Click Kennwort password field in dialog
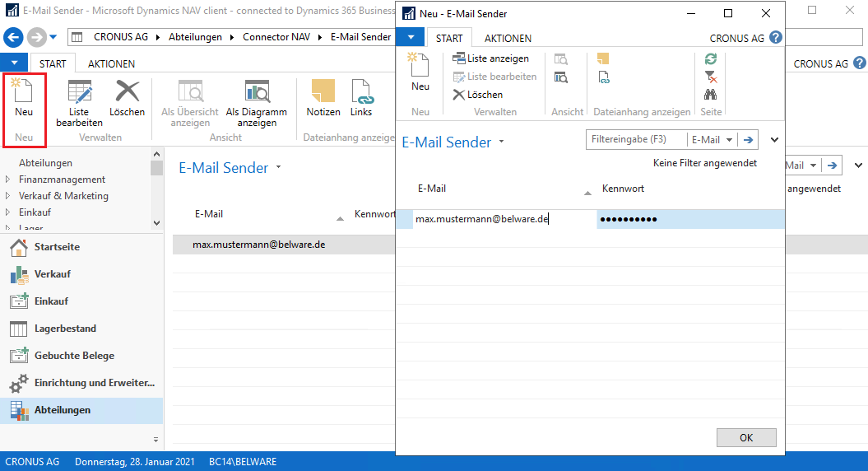The image size is (868, 471). point(690,219)
